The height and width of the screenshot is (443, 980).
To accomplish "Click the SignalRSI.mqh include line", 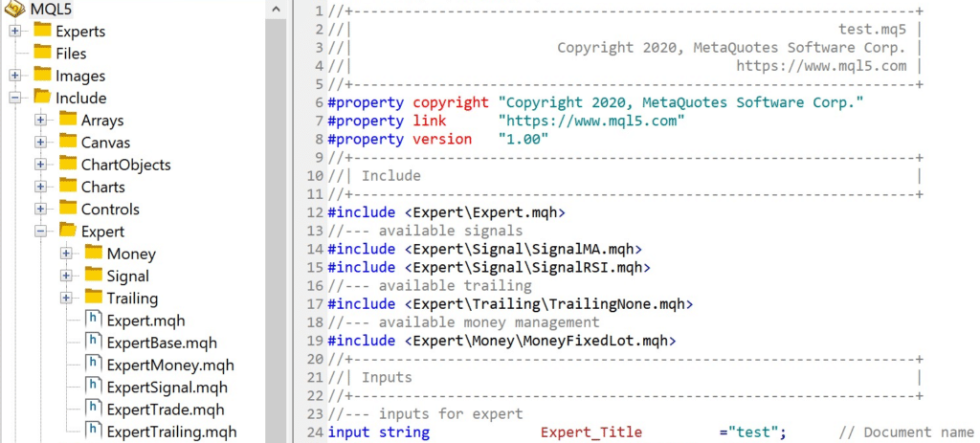I will click(x=489, y=267).
